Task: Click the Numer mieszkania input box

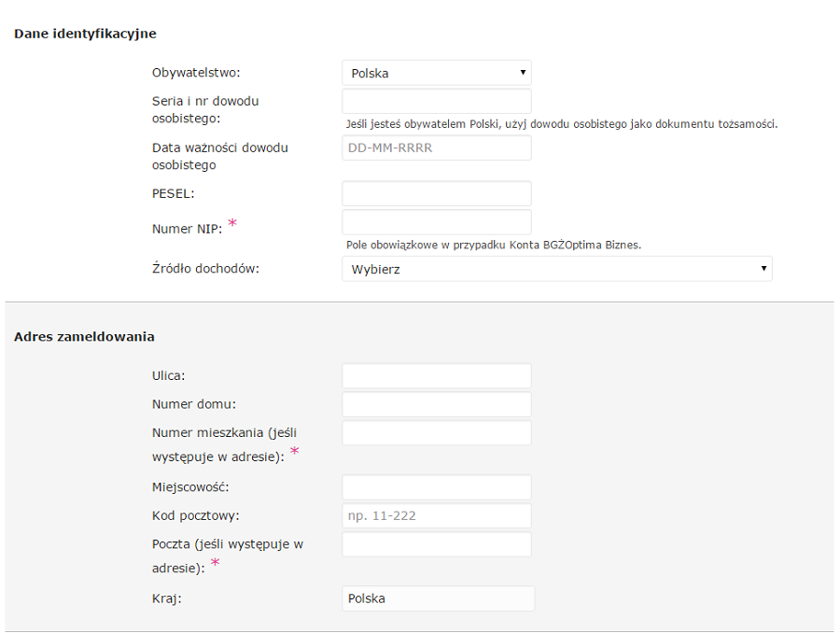Action: pos(437,432)
